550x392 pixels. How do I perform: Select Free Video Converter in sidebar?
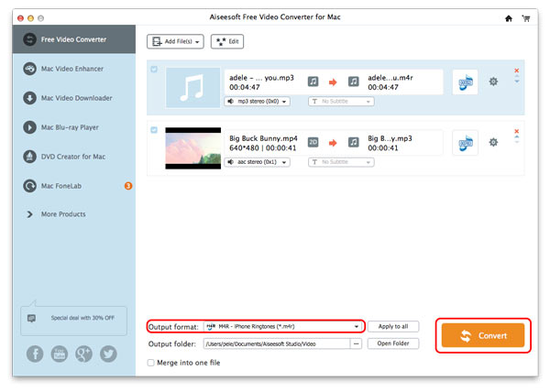click(74, 39)
